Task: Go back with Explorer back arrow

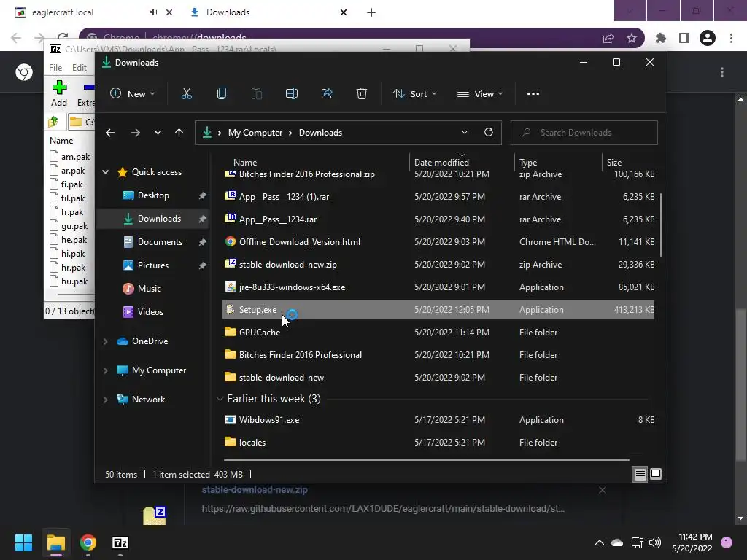Action: [110, 133]
